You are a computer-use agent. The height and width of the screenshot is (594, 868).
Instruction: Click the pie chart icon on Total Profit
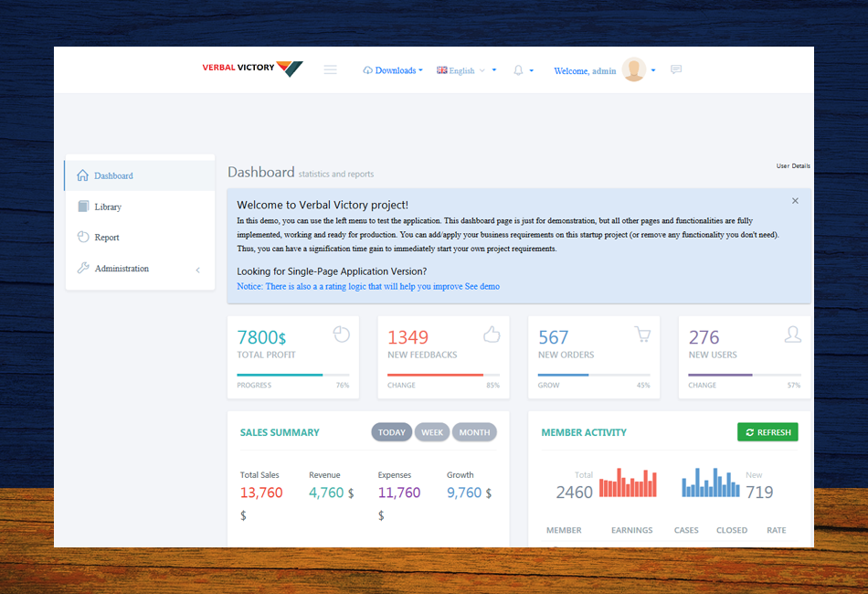[x=342, y=334]
